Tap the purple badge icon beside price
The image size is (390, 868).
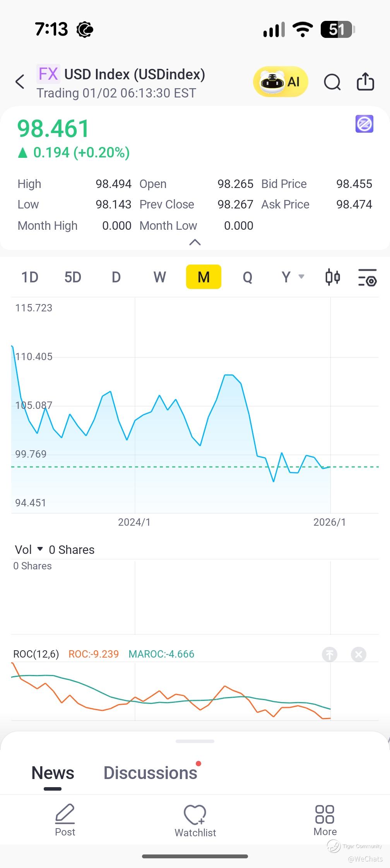tap(364, 124)
